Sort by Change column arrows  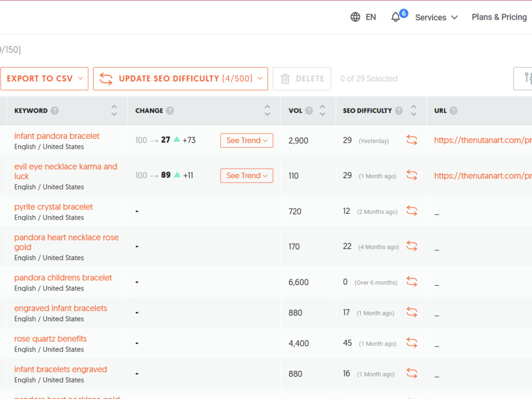[x=268, y=111]
